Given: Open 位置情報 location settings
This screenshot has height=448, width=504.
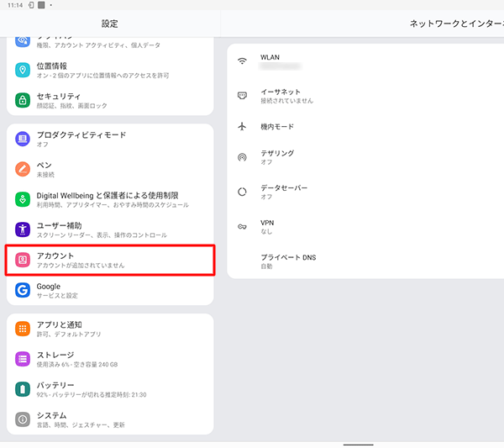Looking at the screenshot, I should (x=110, y=70).
